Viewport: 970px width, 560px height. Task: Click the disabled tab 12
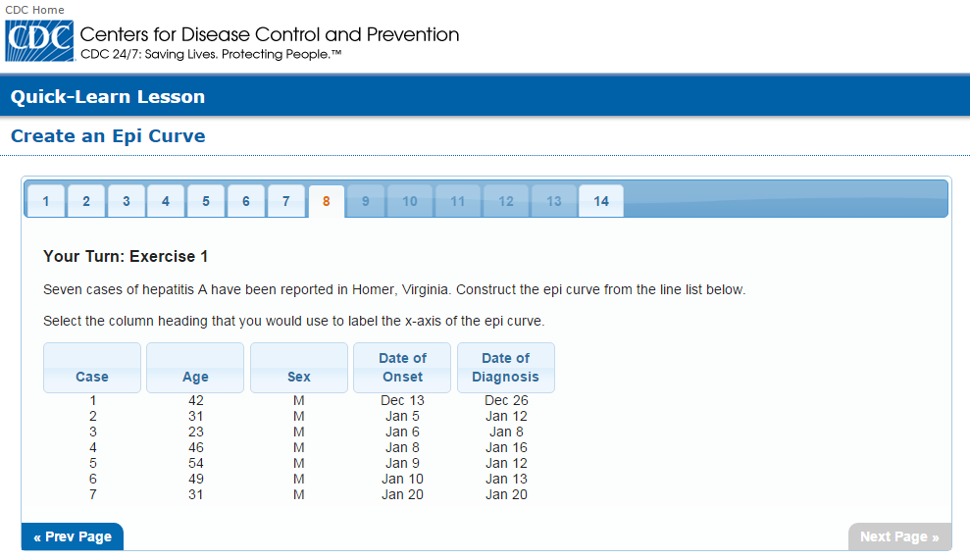(x=506, y=201)
